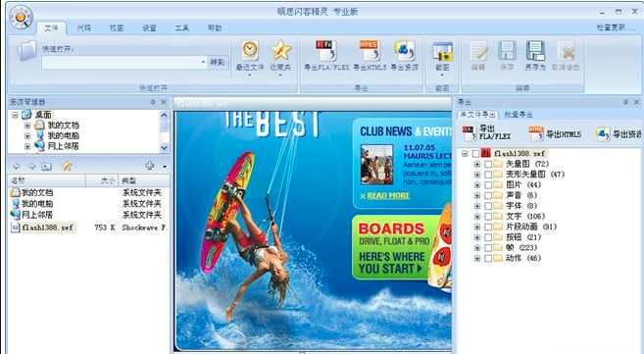Check the 矢量图 (72) folder checkbox

488,164
